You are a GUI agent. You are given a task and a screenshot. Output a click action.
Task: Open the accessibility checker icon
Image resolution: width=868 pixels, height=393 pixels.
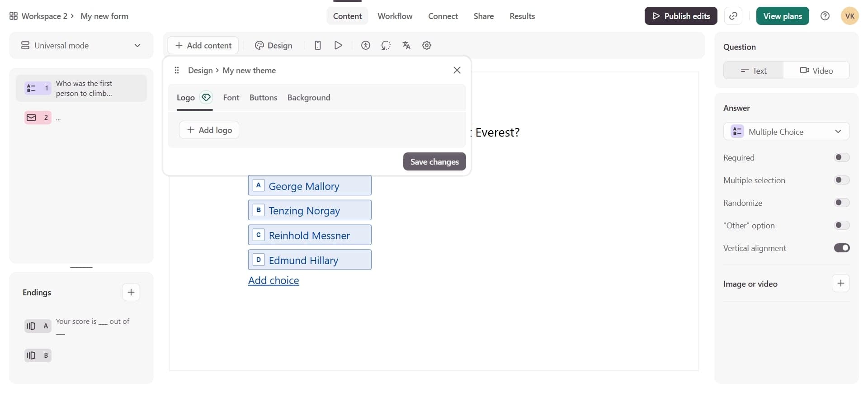click(366, 45)
